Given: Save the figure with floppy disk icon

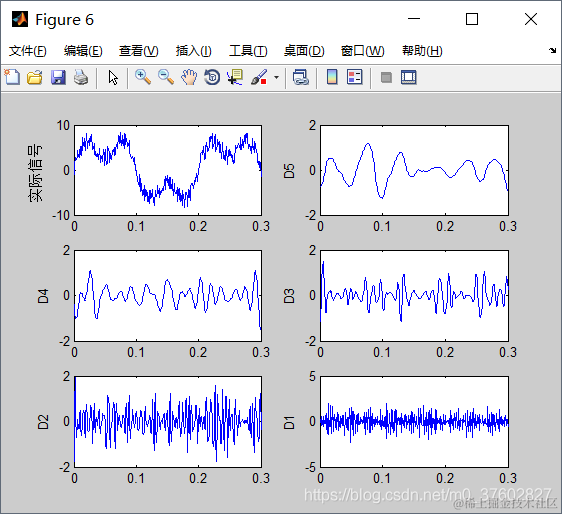Looking at the screenshot, I should coord(58,77).
